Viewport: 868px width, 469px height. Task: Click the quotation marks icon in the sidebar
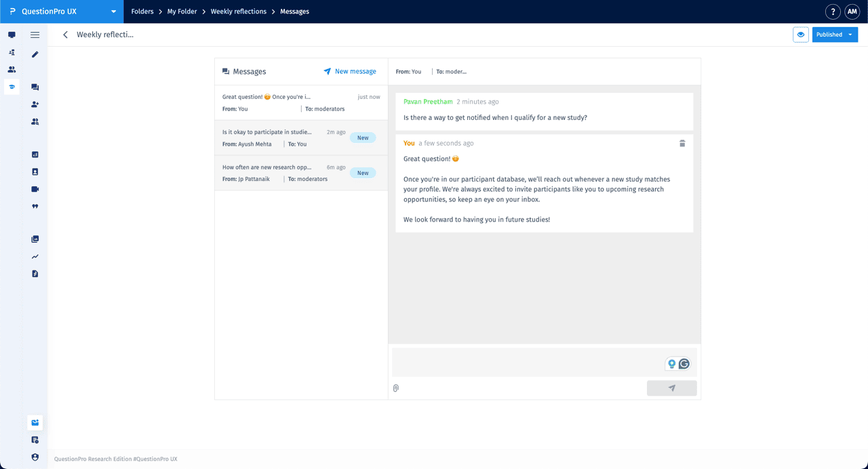click(35, 206)
